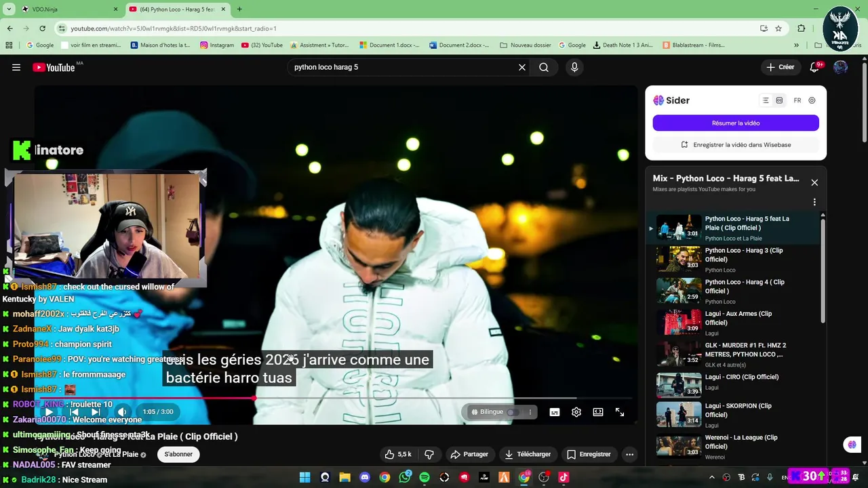The width and height of the screenshot is (868, 488).
Task: Clear the search box with the X
Action: [522, 67]
